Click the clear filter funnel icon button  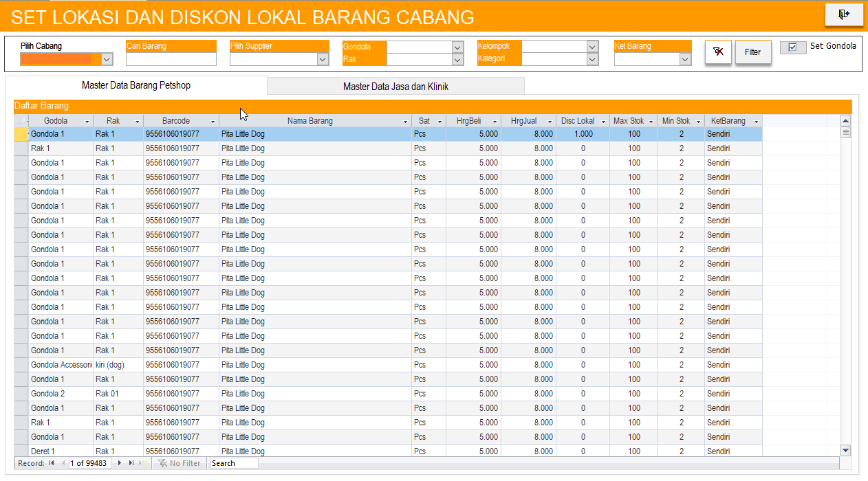(x=718, y=52)
